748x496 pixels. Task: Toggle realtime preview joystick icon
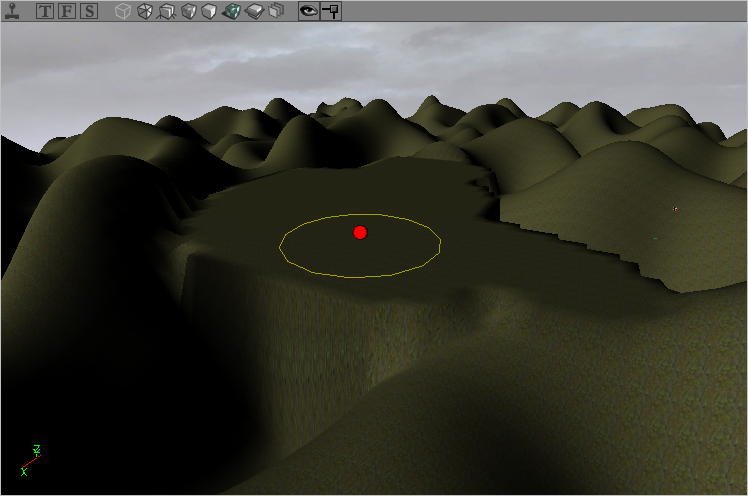click(x=11, y=12)
